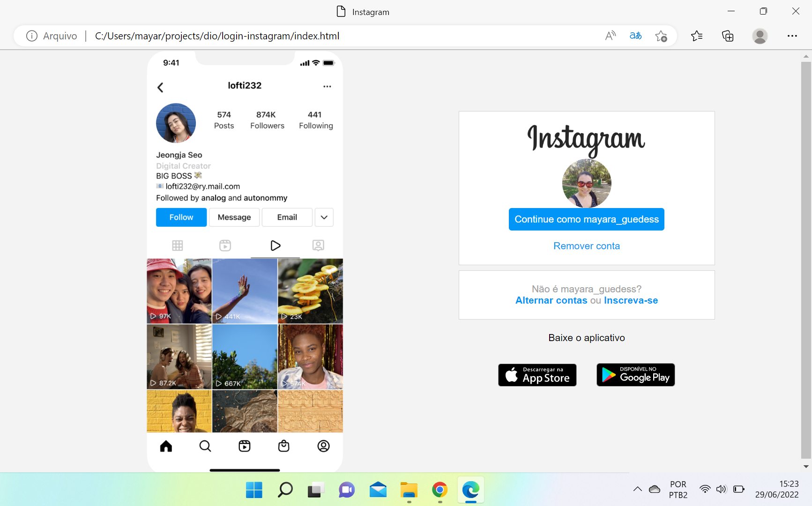Image resolution: width=812 pixels, height=506 pixels.
Task: Toggle Follow on lofti232
Action: click(181, 217)
